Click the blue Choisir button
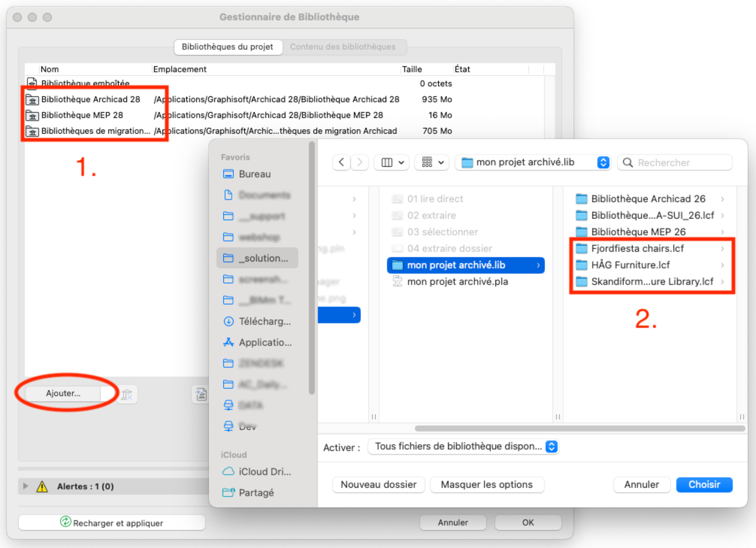 pyautogui.click(x=704, y=485)
